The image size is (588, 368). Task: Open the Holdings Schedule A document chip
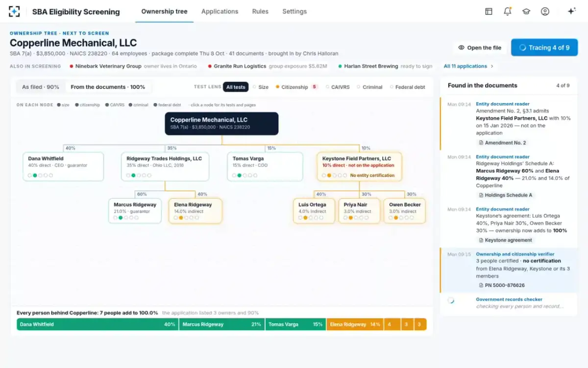point(505,195)
